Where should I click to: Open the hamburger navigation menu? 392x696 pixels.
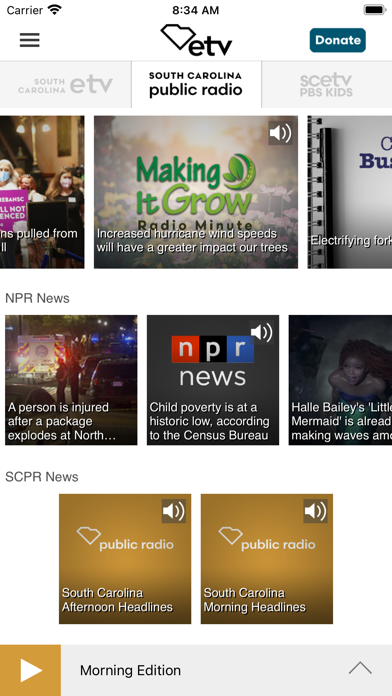pos(30,40)
